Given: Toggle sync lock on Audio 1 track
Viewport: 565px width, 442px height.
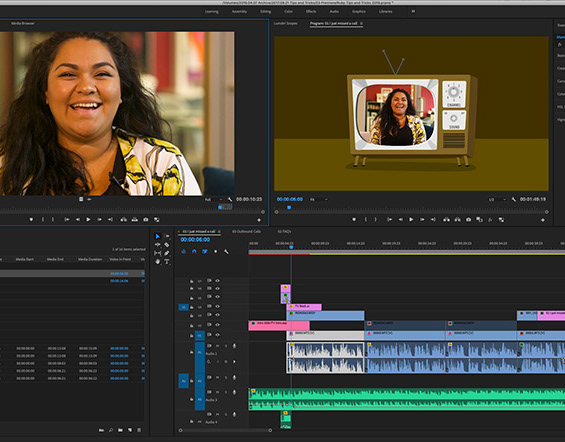Looking at the screenshot, I should [209, 346].
